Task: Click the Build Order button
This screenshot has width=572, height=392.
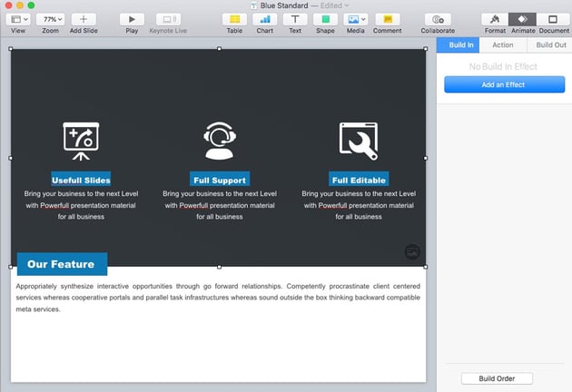Action: [497, 378]
